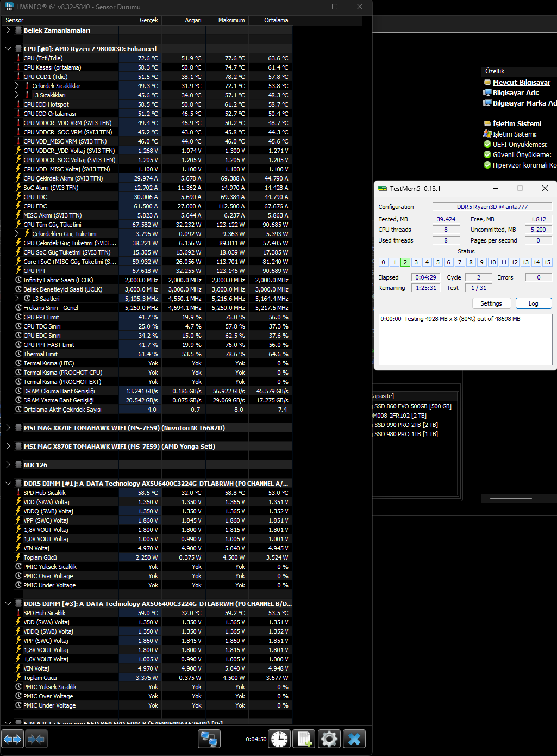Click the chip icon of Bellek Zamanlamaları group
This screenshot has height=756, width=557.
[x=18, y=30]
